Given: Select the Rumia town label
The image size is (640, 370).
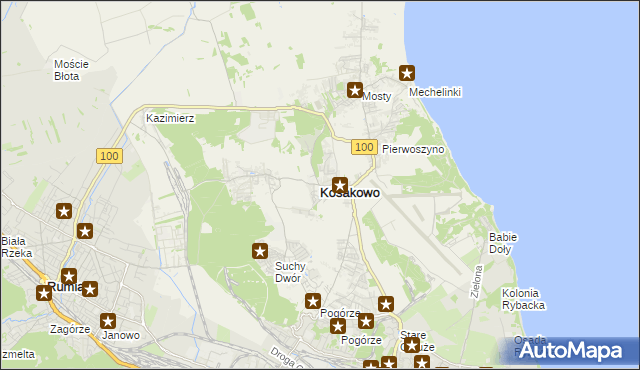Looking at the screenshot, I should coord(65,287).
